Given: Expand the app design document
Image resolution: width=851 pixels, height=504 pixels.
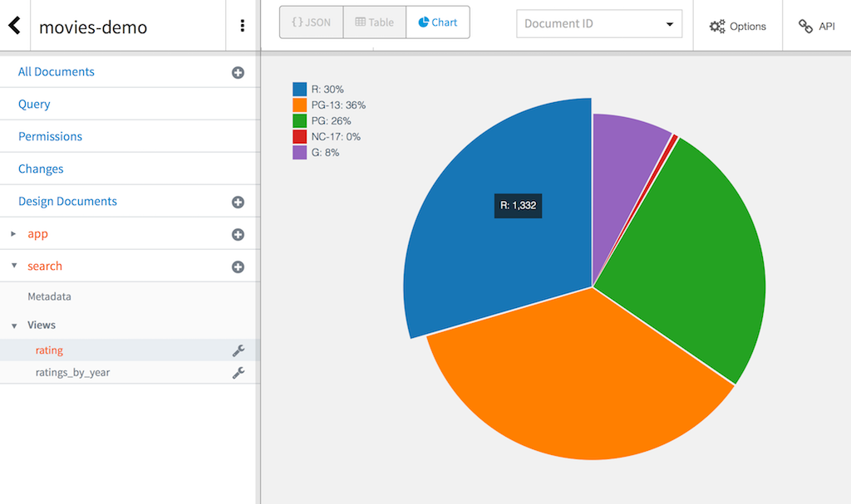Looking at the screenshot, I should pos(13,233).
